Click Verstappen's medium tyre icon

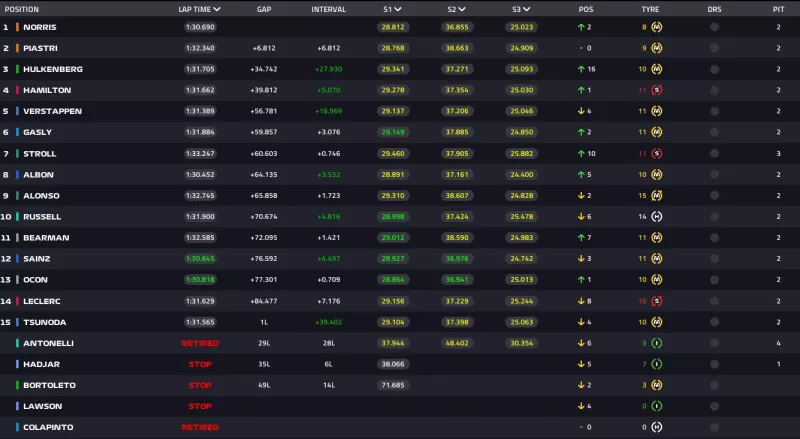(657, 111)
